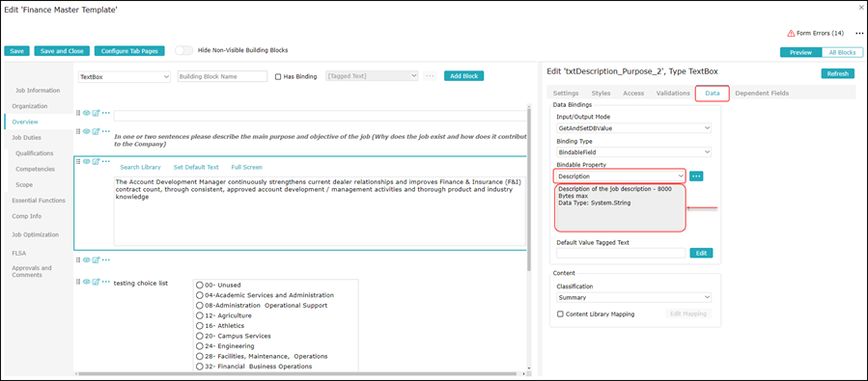The height and width of the screenshot is (381, 868).
Task: Open the edit icon on the top empty field block
Action: tap(96, 113)
